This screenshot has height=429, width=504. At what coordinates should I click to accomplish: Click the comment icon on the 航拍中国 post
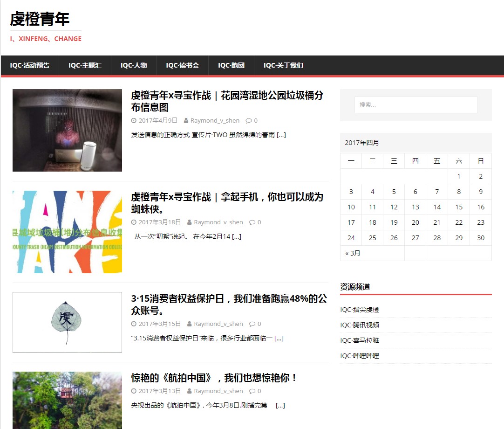click(252, 391)
